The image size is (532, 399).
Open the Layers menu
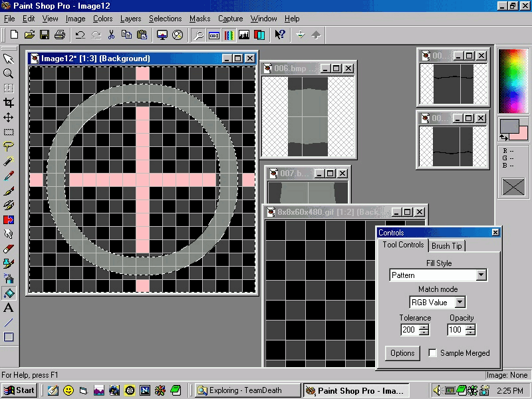click(130, 19)
